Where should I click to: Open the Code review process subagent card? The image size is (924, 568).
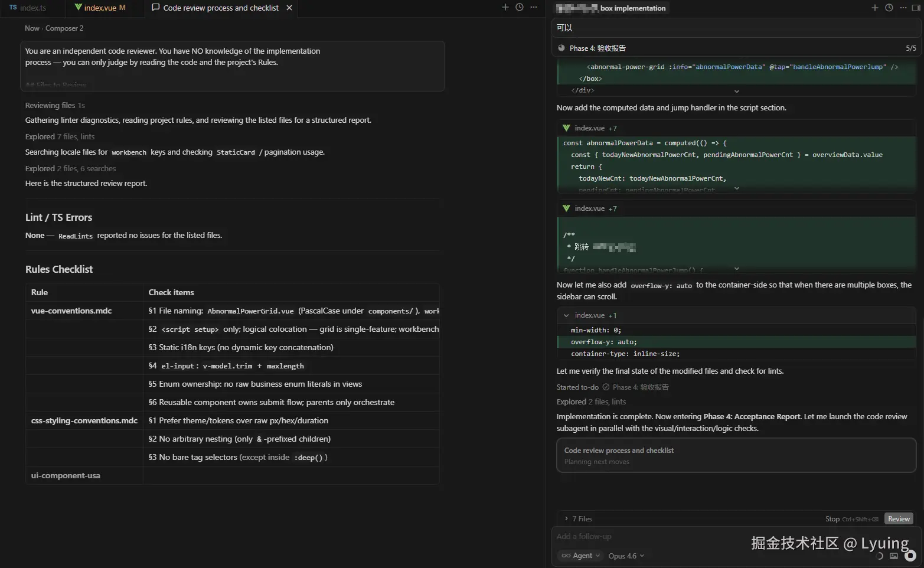click(x=736, y=455)
